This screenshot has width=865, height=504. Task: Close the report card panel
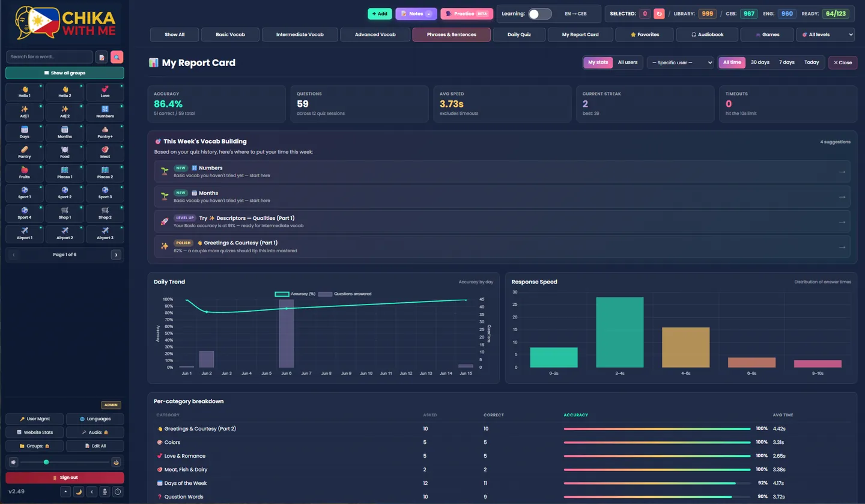pos(843,62)
